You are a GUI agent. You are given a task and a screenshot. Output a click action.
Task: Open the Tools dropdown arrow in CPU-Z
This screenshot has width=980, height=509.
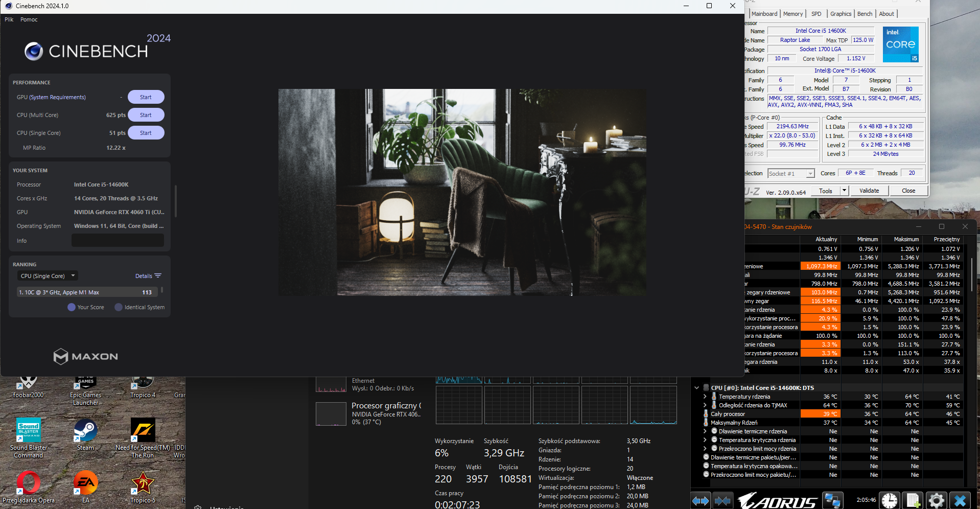(x=844, y=191)
